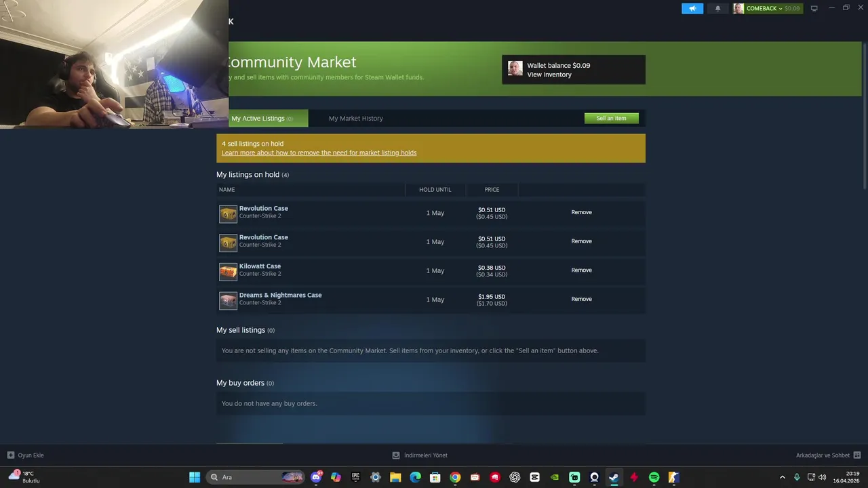This screenshot has width=868, height=488.
Task: Show hidden system tray icons chevron
Action: coord(782,477)
